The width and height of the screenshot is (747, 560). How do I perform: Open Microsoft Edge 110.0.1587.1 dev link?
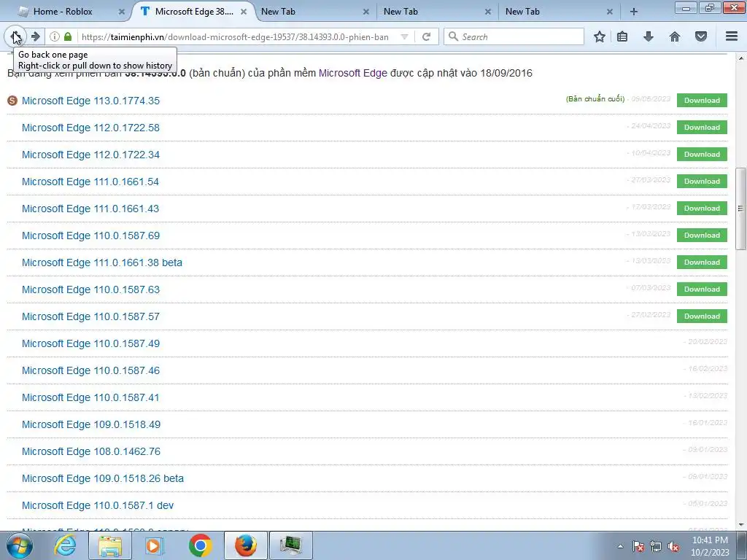pyautogui.click(x=98, y=505)
